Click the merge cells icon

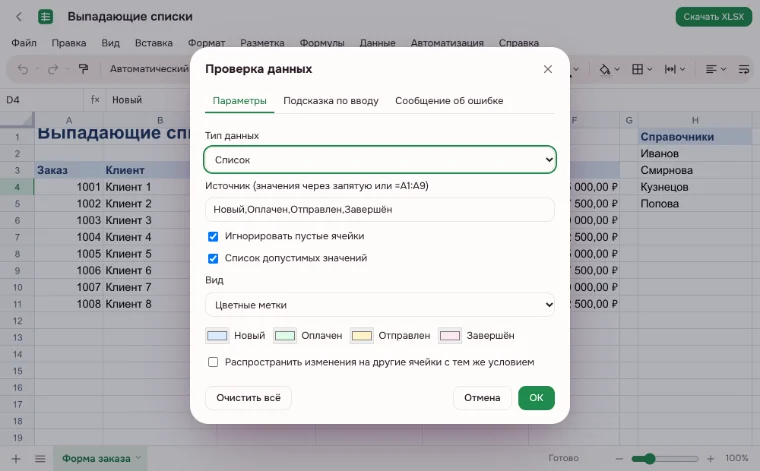(670, 69)
